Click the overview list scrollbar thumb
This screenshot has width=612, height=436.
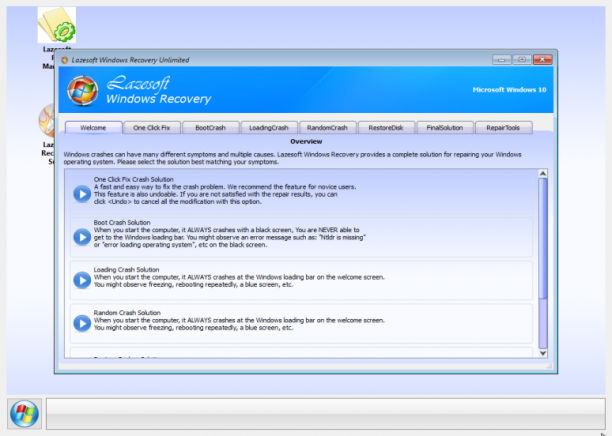pos(543,239)
